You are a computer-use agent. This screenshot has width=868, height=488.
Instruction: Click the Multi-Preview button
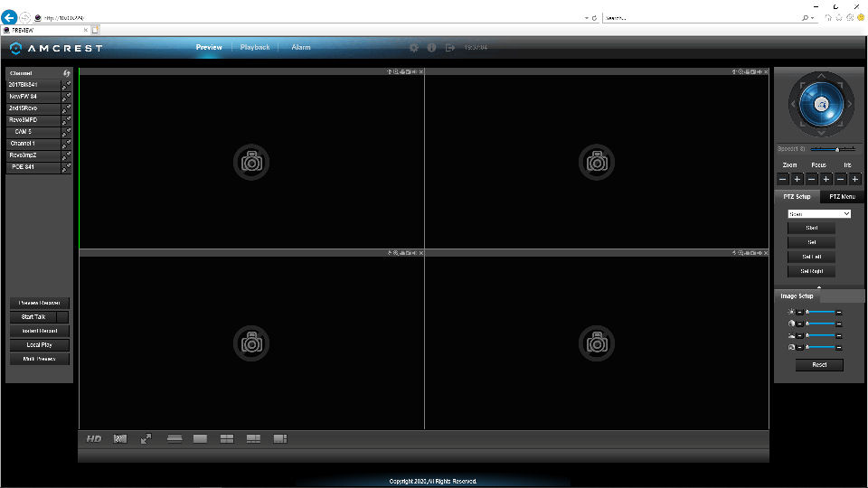[x=39, y=359]
